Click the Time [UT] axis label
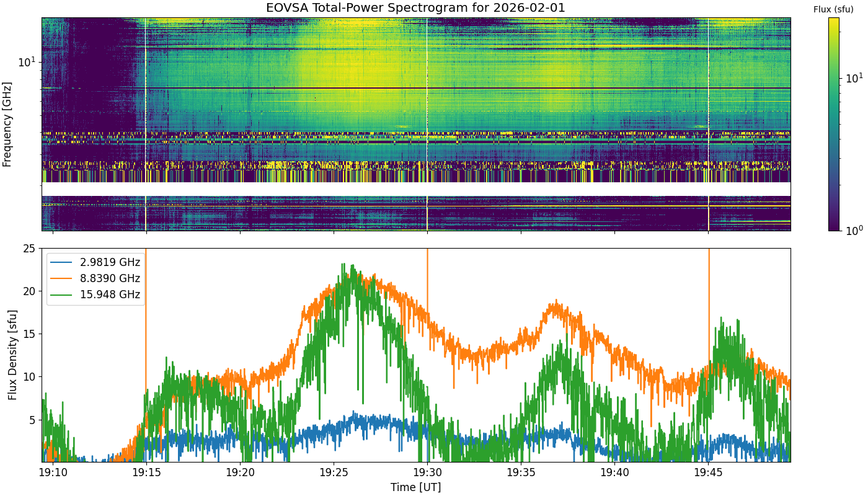Screen dimensions: 868x496 click(415, 487)
